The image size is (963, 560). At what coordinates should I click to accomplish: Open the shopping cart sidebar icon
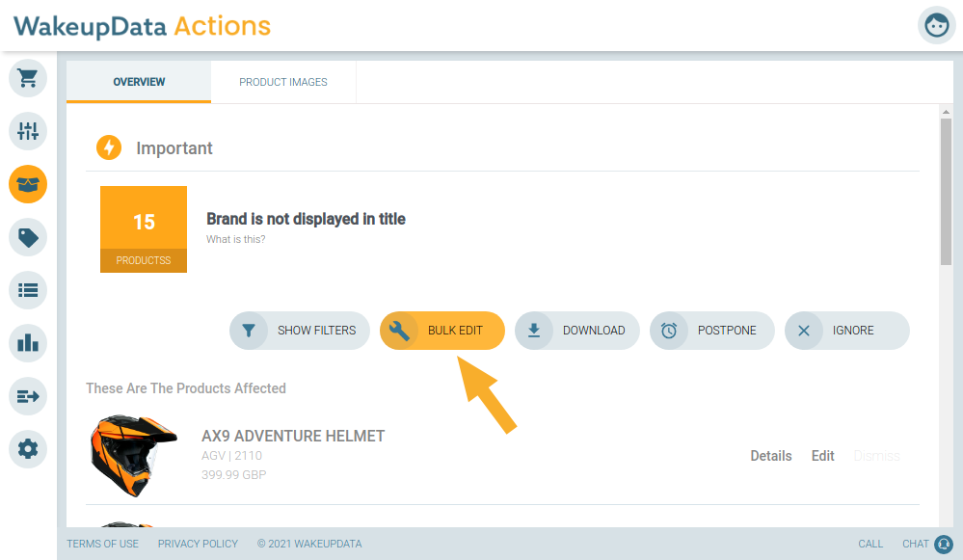pyautogui.click(x=28, y=78)
